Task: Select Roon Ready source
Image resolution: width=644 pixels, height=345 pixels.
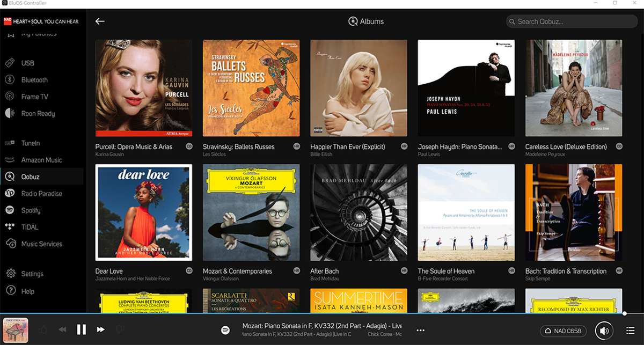Action: [38, 114]
